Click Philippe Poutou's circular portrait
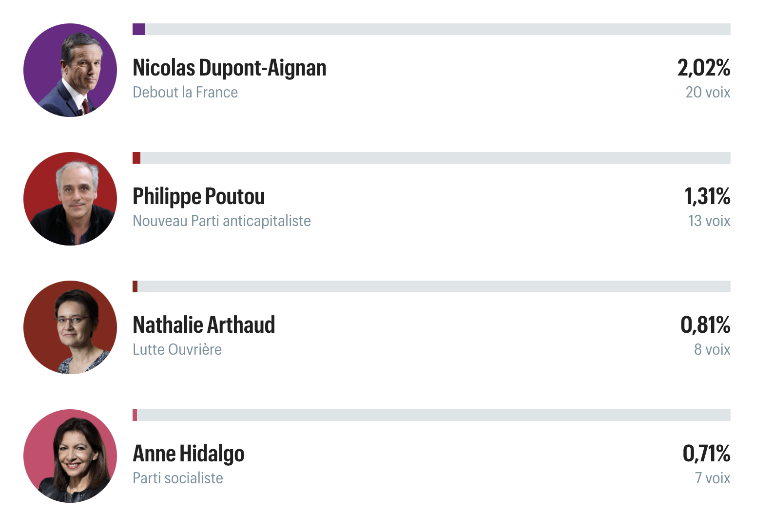Screen dimensions: 773x532 coord(70,199)
